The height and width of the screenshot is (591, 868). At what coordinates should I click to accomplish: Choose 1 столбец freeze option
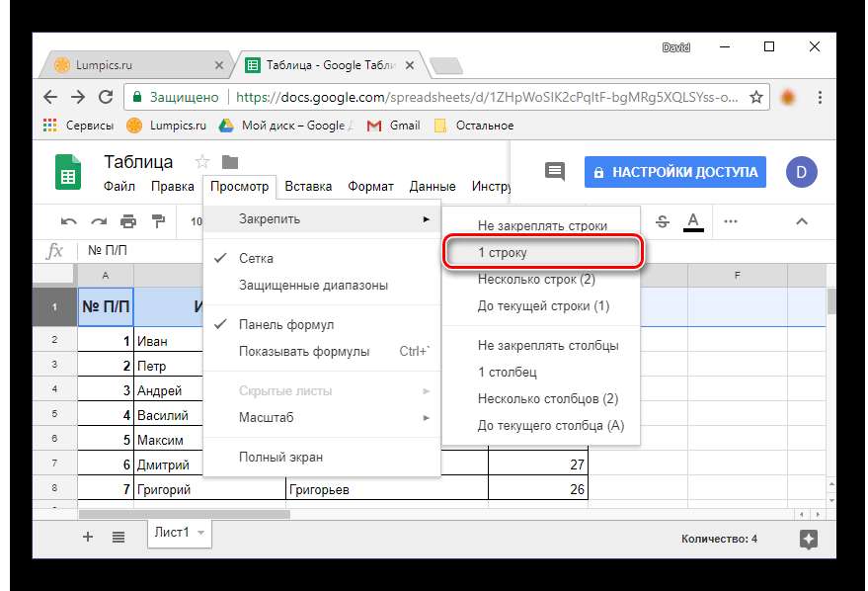541,373
